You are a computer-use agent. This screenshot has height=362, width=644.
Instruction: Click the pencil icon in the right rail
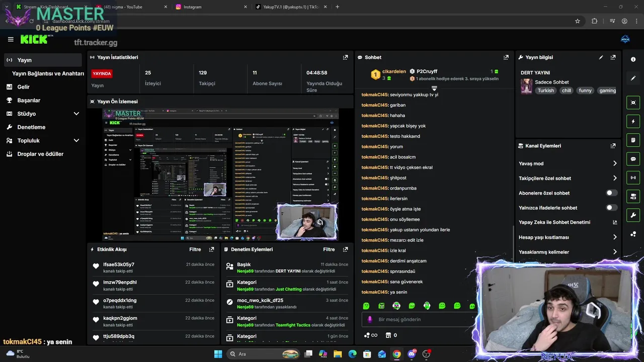(x=633, y=78)
